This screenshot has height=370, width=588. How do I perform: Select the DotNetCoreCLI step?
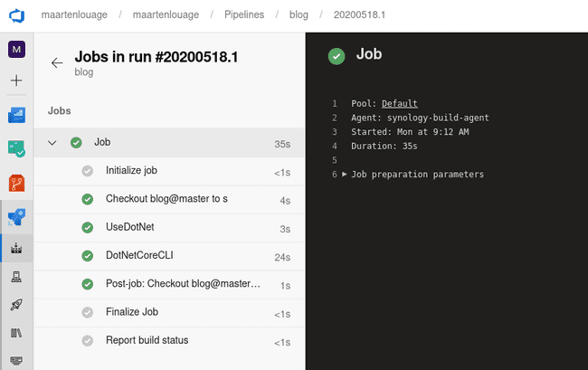(x=169, y=256)
